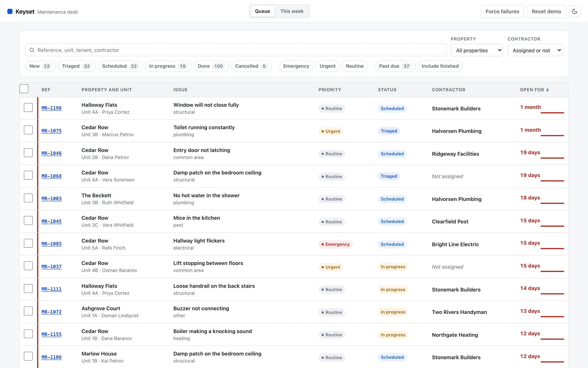Switch to the This week tab
This screenshot has height=368, width=588.
(292, 11)
